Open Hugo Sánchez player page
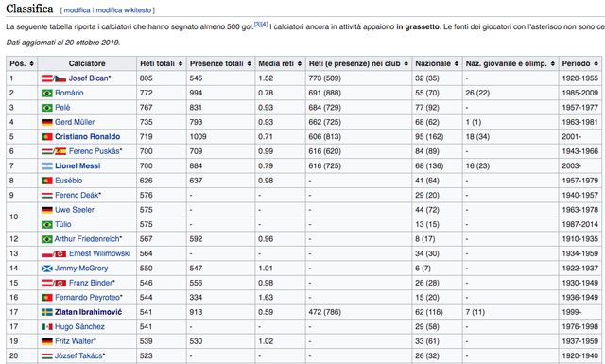 (x=79, y=327)
